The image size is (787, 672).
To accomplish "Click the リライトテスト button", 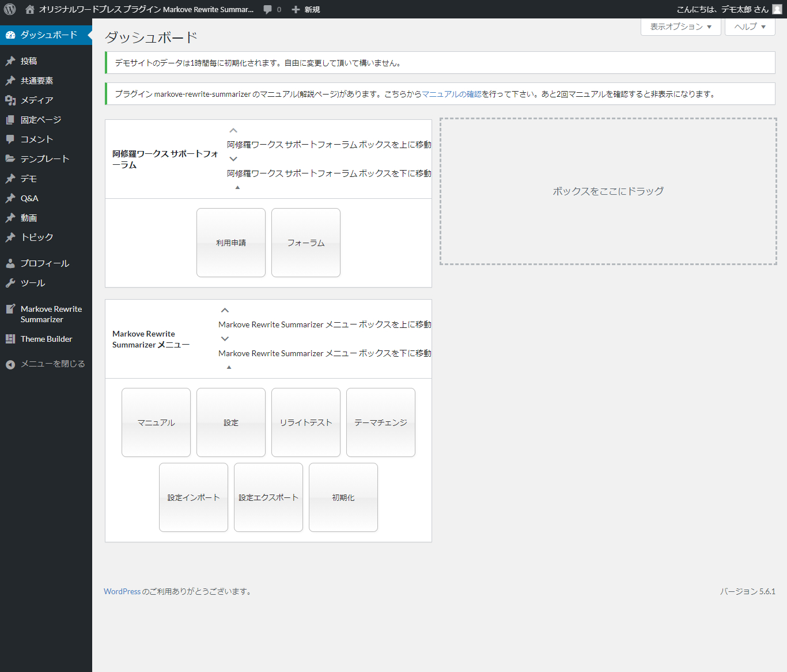I will pos(306,422).
